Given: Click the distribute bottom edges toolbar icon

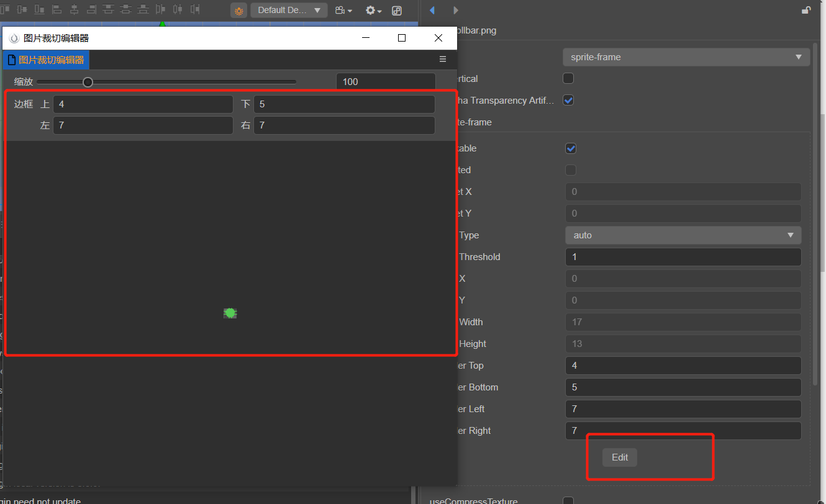Looking at the screenshot, I should 143,9.
